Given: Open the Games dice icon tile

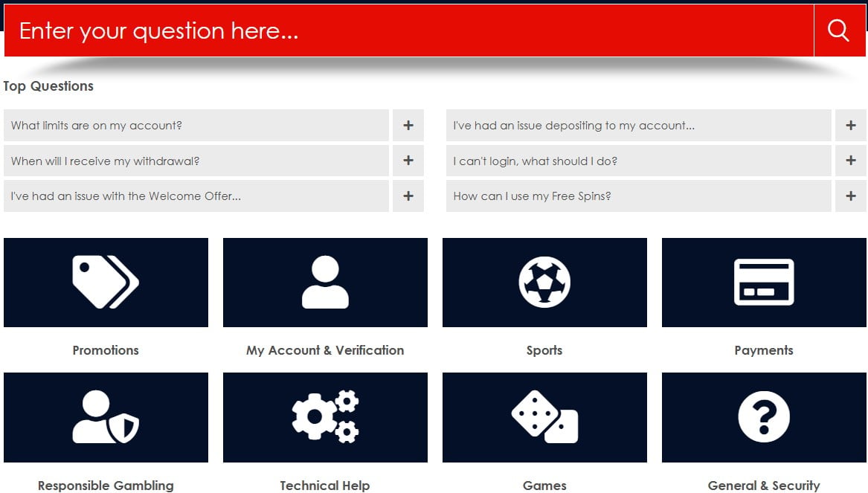Looking at the screenshot, I should (x=544, y=417).
